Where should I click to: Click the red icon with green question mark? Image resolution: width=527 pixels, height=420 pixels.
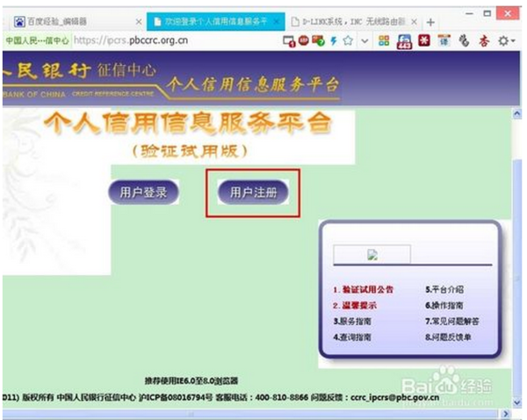point(318,40)
